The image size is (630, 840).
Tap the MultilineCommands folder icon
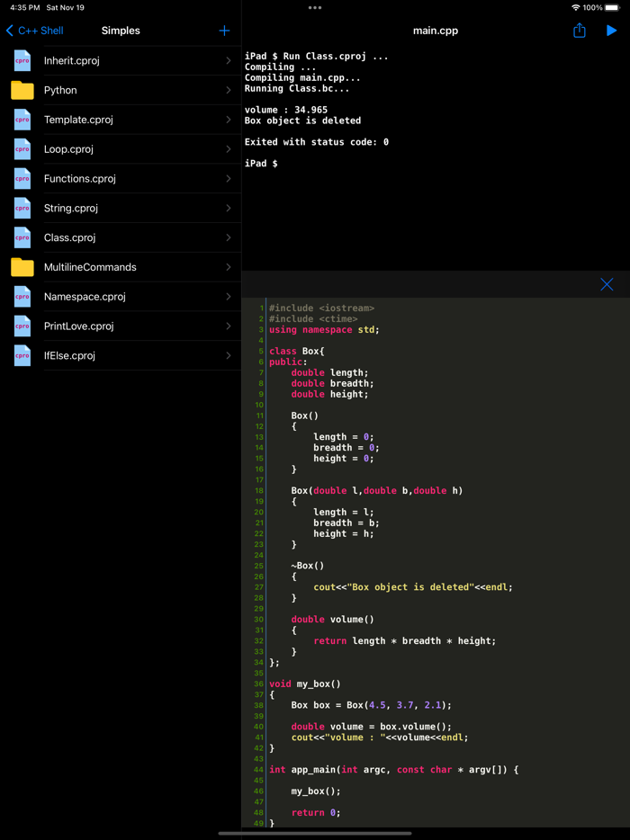click(x=21, y=267)
